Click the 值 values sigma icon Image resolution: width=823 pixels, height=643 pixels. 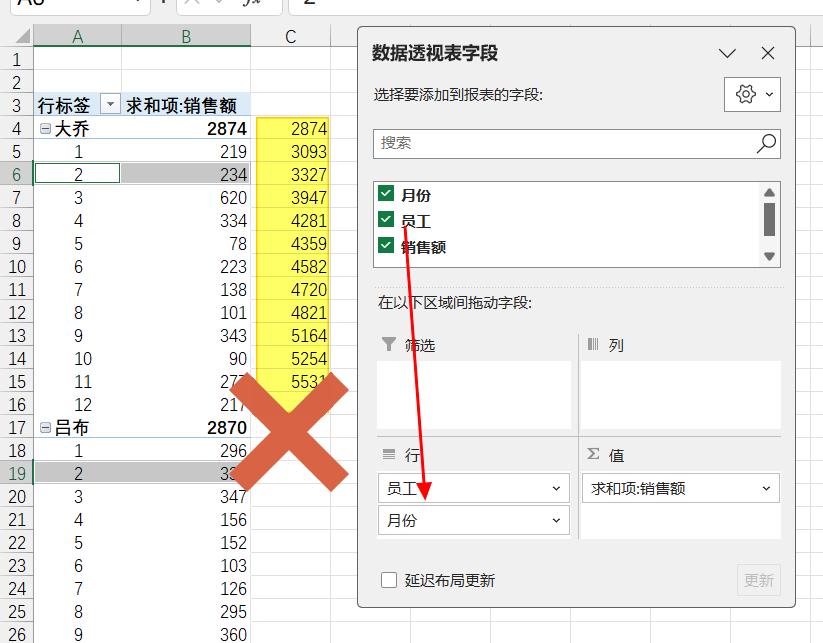click(x=593, y=453)
